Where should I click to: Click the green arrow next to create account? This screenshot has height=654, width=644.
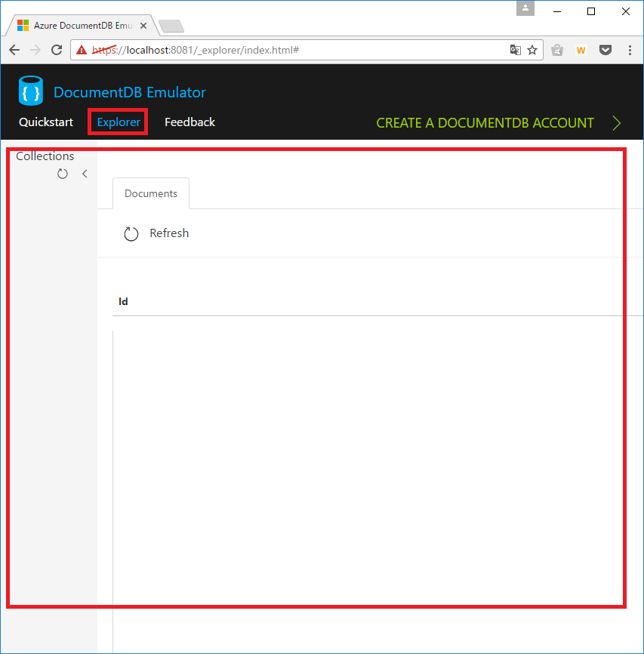(617, 123)
